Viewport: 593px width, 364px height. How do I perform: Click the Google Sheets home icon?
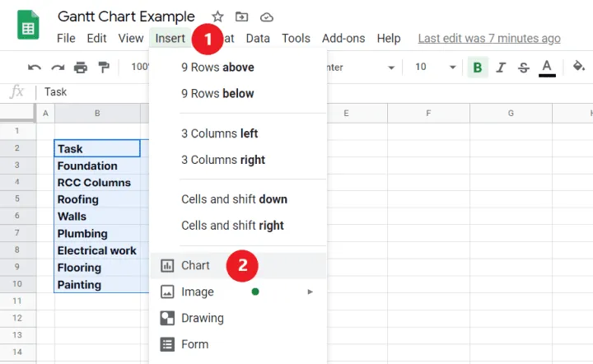click(28, 25)
